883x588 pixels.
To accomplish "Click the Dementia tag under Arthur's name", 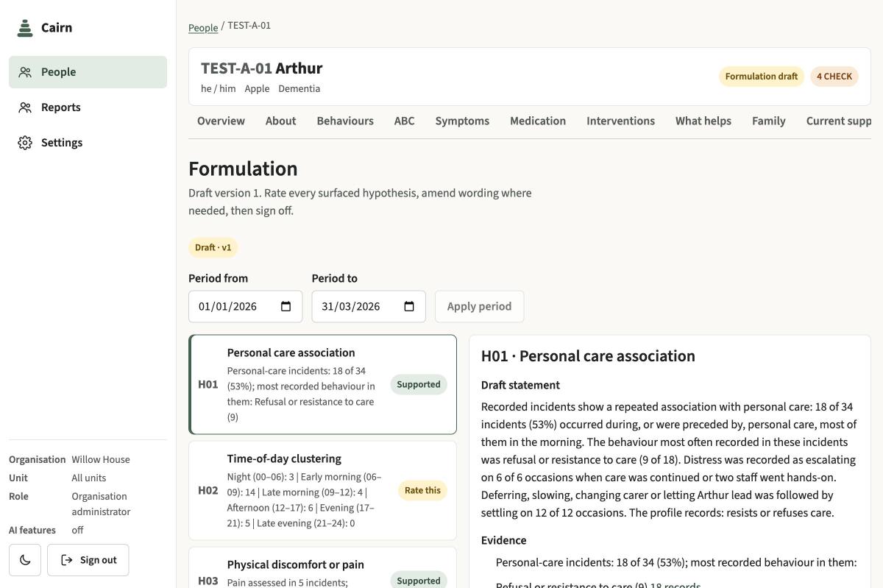I will 299,89.
